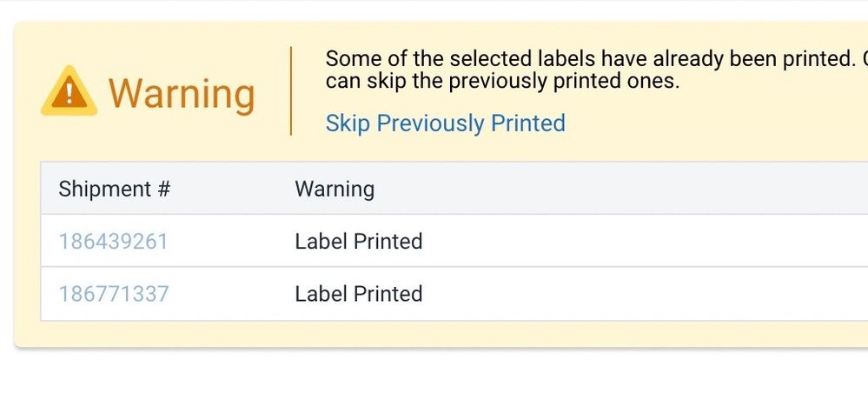The width and height of the screenshot is (868, 413).
Task: Click yellow banner background below the table
Action: click(434, 334)
